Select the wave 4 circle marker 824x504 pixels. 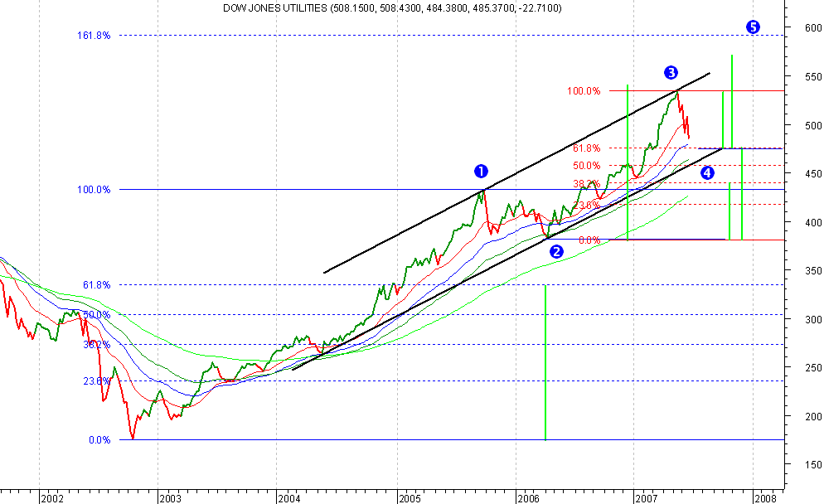pyautogui.click(x=707, y=172)
